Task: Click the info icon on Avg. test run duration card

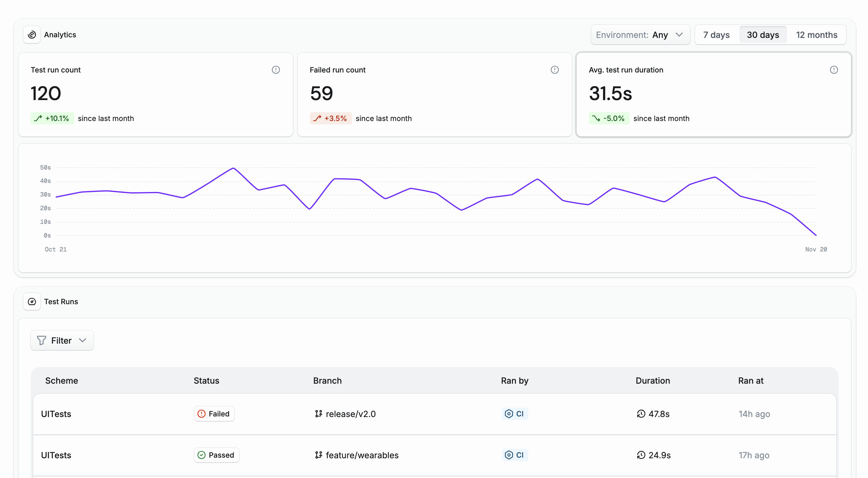Action: click(834, 70)
